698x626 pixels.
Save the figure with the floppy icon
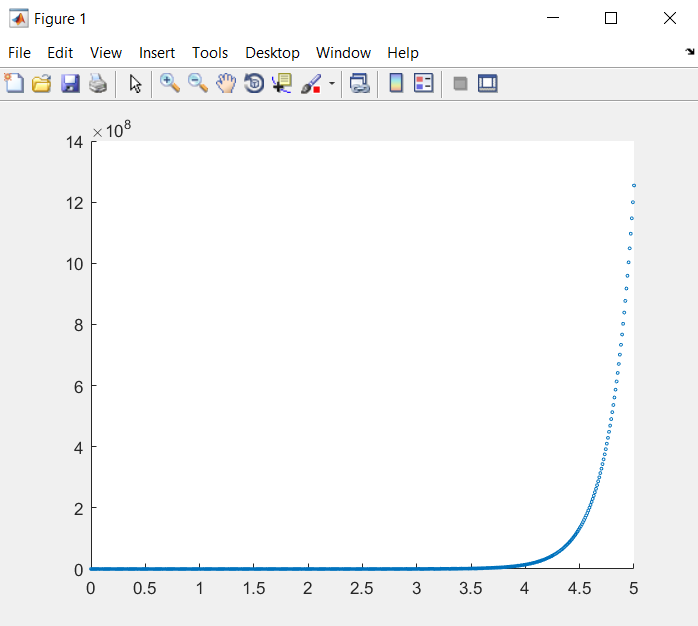coord(70,83)
